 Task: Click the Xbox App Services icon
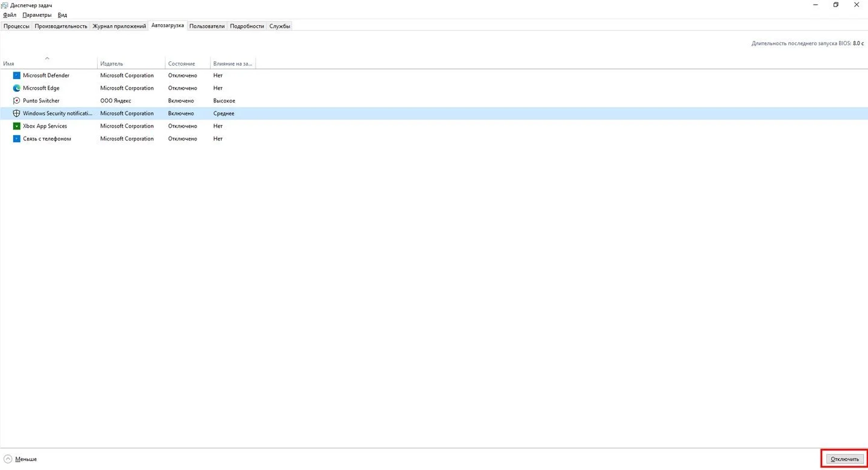tap(16, 126)
